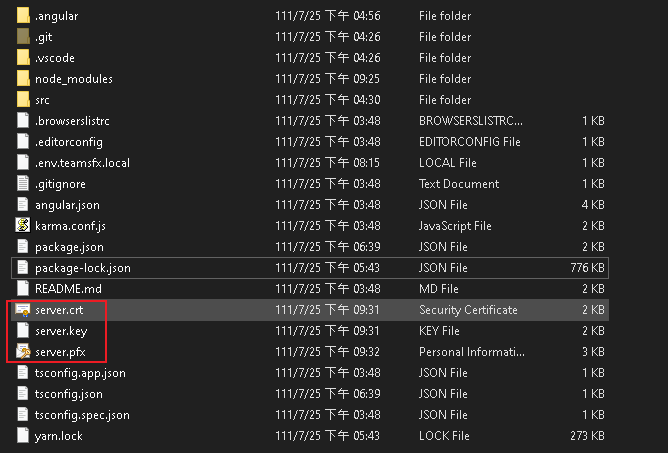
Task: Select tsconfig.spec.json in the list
Action: click(82, 415)
